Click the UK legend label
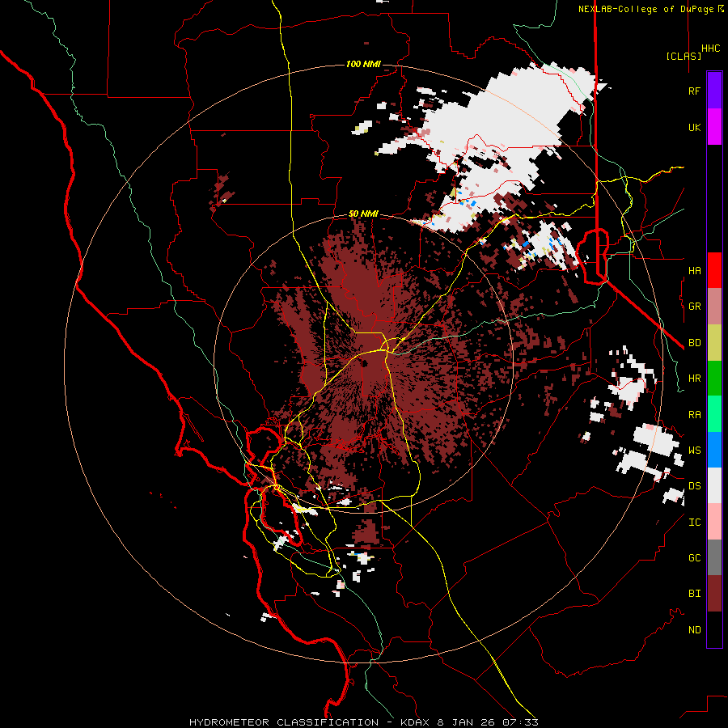This screenshot has width=728, height=728. (695, 128)
